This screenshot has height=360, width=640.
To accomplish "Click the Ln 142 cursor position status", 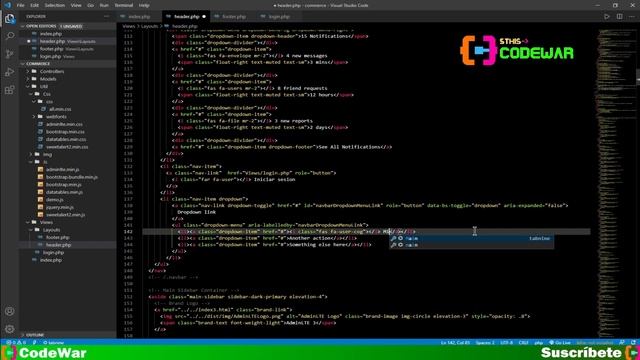I will pyautogui.click(x=455, y=343).
